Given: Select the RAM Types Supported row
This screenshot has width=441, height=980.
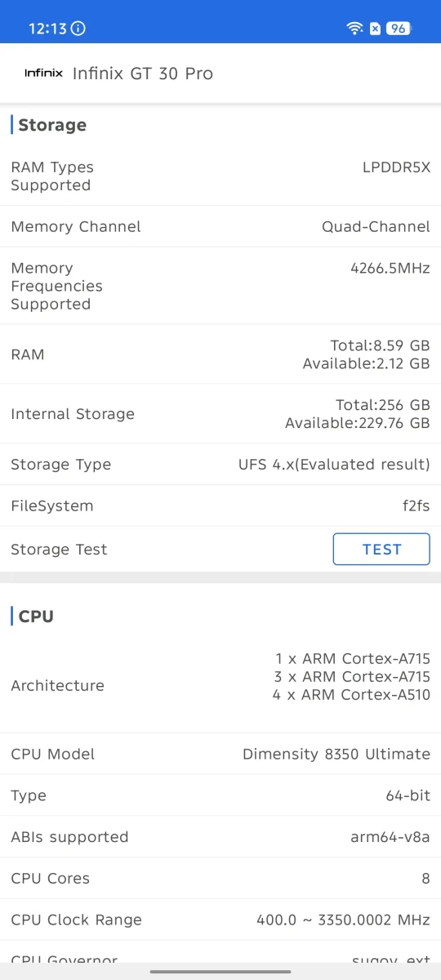Looking at the screenshot, I should (220, 176).
